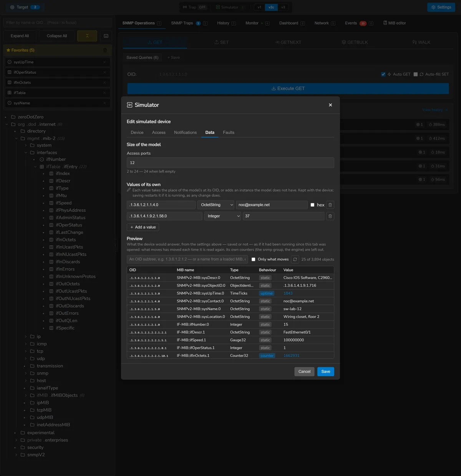Clear all favorites with the trash icon
The image size is (461, 476).
click(105, 50)
